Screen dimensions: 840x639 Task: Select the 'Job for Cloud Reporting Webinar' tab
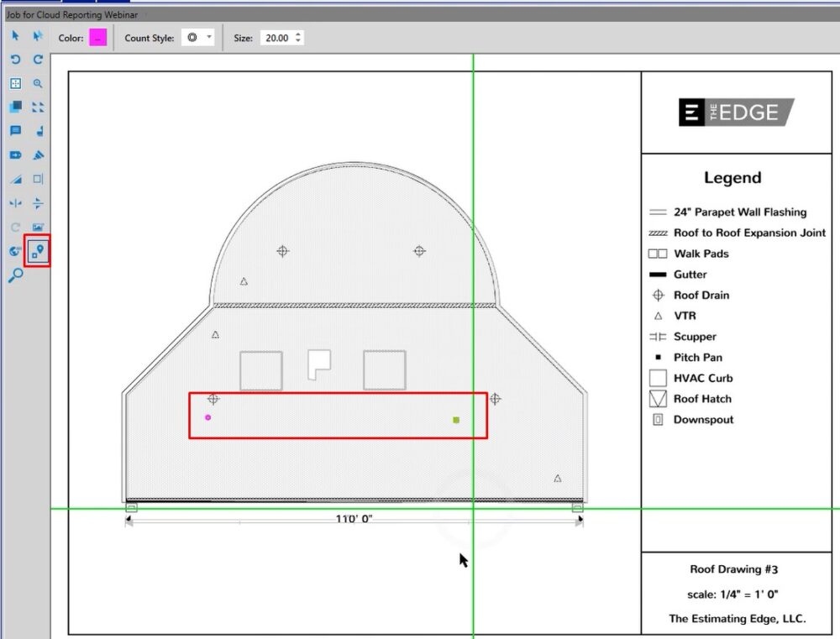(x=71, y=14)
